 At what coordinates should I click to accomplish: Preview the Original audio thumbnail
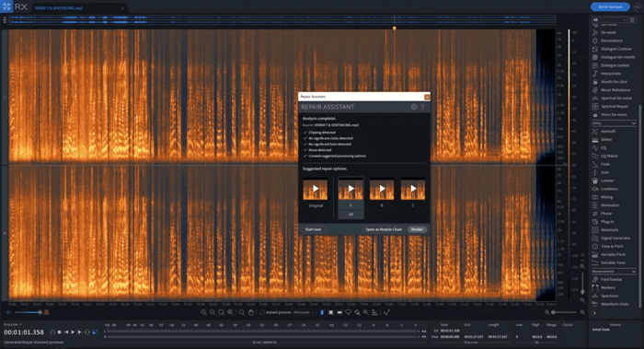(316, 189)
